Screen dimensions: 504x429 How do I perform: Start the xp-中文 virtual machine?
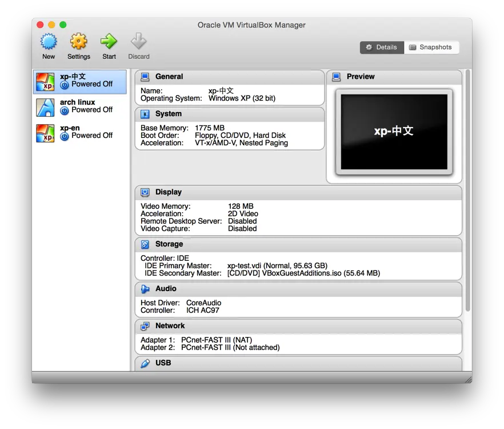click(x=109, y=46)
